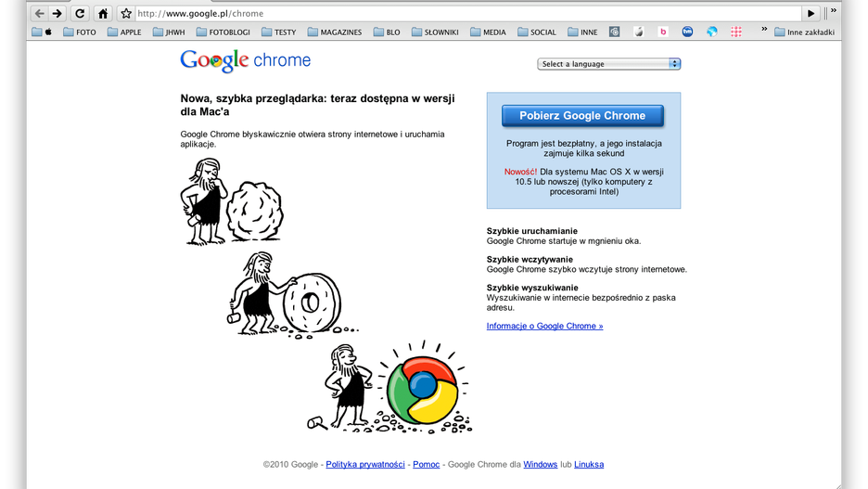The height and width of the screenshot is (489, 868).
Task: Follow the Polityka prywatności link
Action: (365, 464)
